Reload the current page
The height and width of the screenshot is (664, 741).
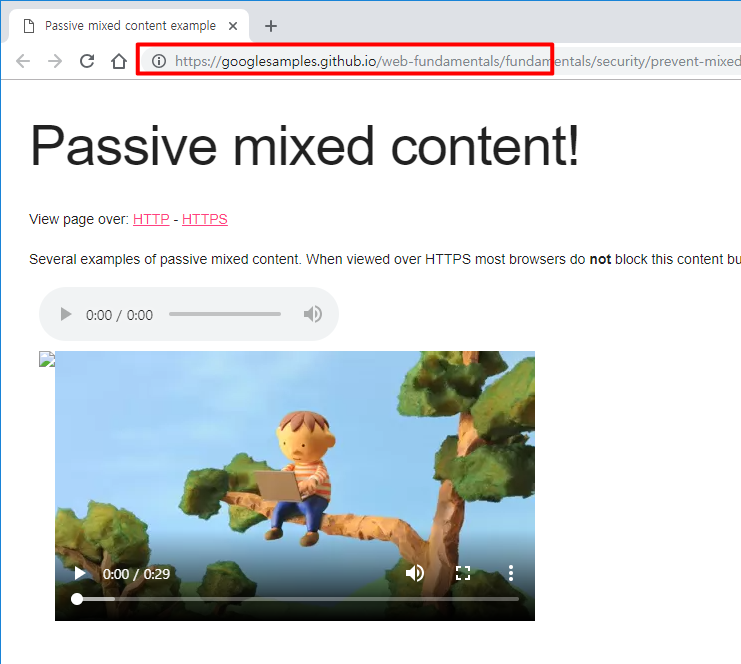87,61
